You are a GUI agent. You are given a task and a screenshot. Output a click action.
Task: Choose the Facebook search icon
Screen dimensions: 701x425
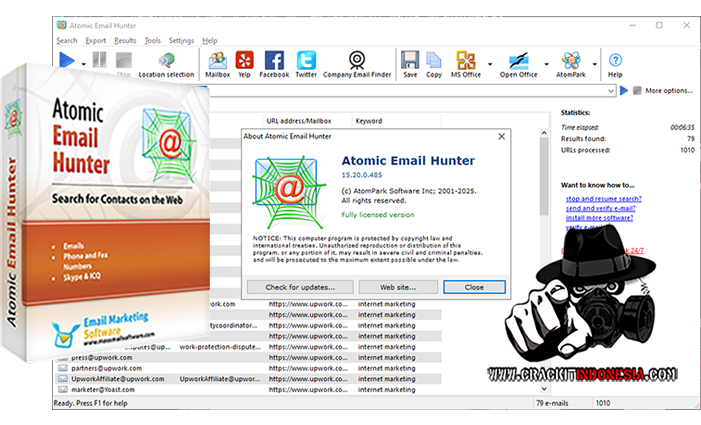tap(274, 65)
